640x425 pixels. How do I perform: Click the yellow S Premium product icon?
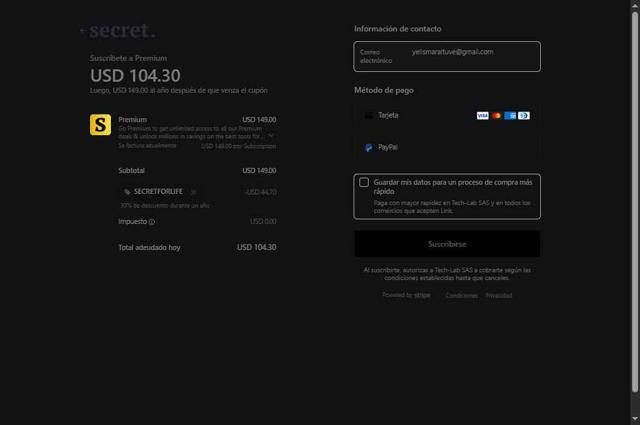tap(100, 125)
